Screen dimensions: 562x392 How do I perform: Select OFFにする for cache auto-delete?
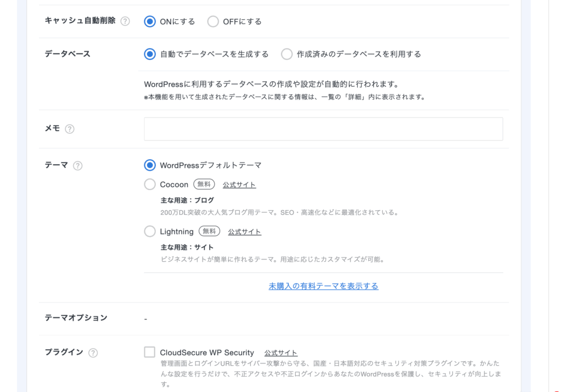tap(213, 21)
